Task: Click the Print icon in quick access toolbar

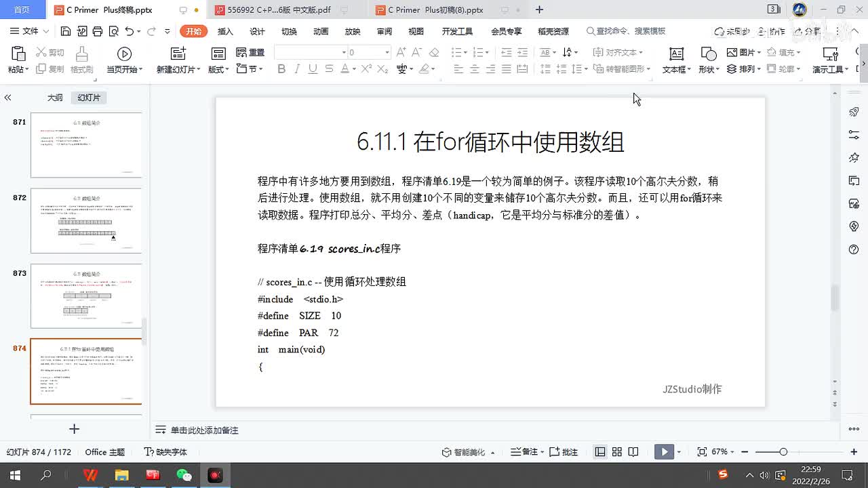Action: coord(97,31)
